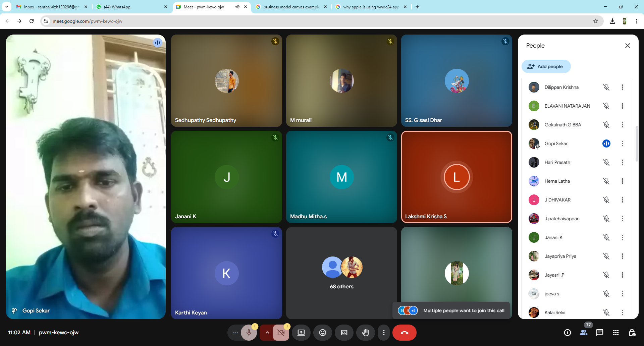Open the emoji reactions panel
This screenshot has width=644, height=346.
point(322,333)
